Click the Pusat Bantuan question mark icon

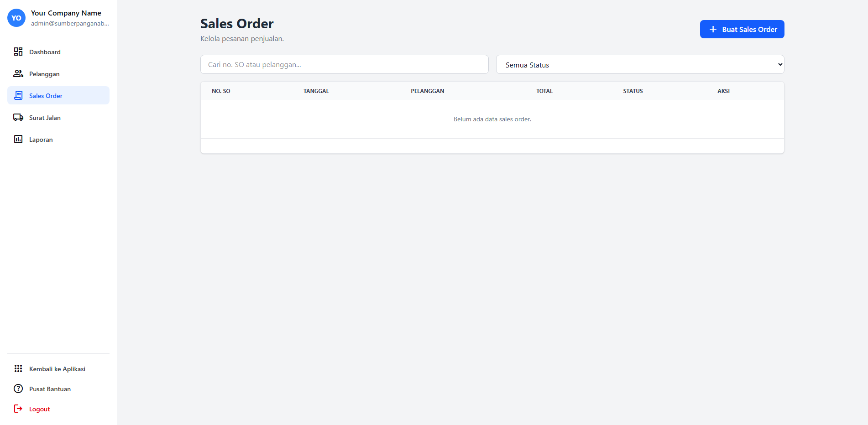(x=18, y=389)
